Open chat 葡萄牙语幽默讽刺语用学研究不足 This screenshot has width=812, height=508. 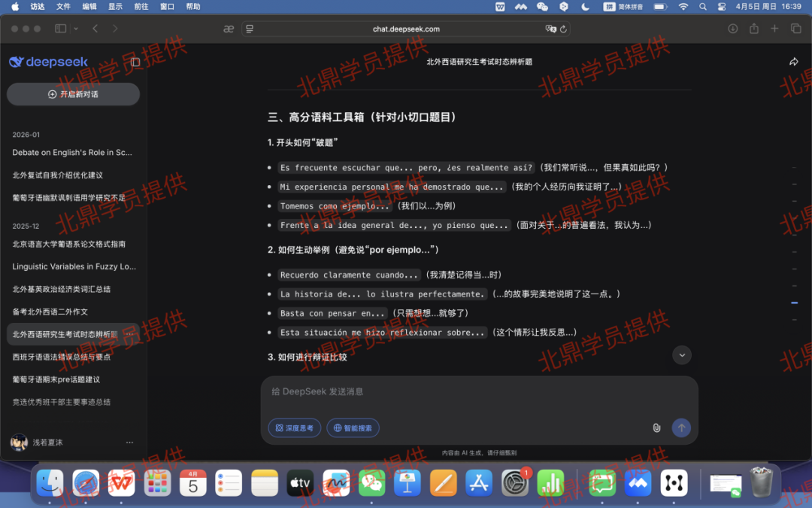pos(73,197)
